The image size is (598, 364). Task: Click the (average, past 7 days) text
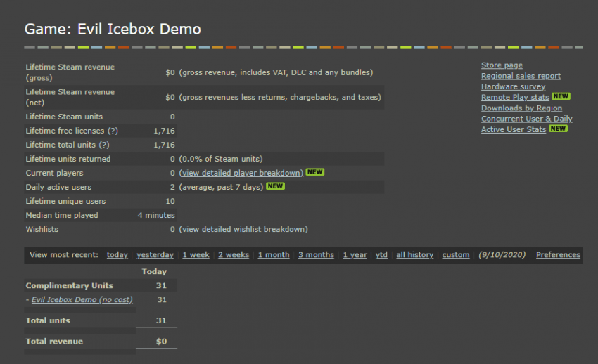click(x=221, y=187)
